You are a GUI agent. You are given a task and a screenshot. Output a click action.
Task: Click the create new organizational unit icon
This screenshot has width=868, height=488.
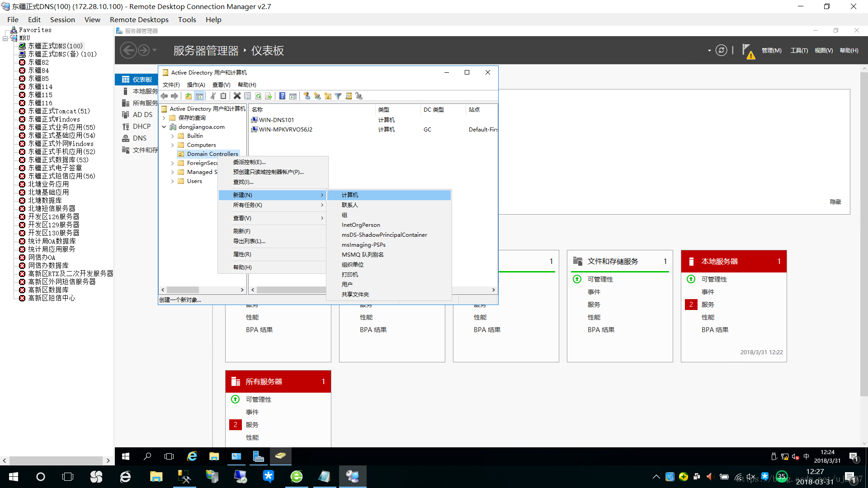click(x=328, y=96)
